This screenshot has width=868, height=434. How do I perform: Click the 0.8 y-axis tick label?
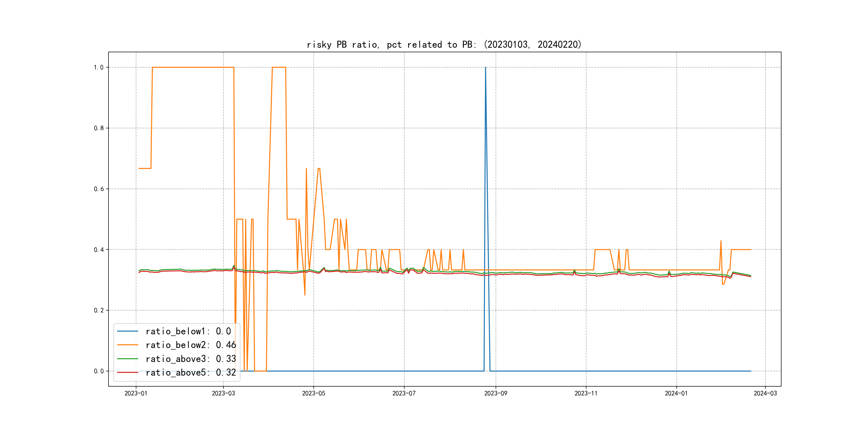[x=99, y=128]
